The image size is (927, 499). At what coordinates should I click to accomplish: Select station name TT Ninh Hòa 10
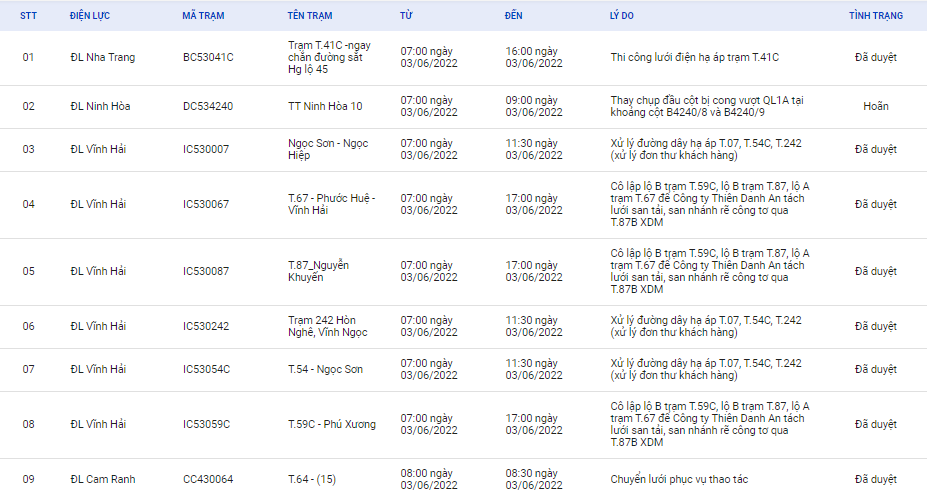(325, 106)
